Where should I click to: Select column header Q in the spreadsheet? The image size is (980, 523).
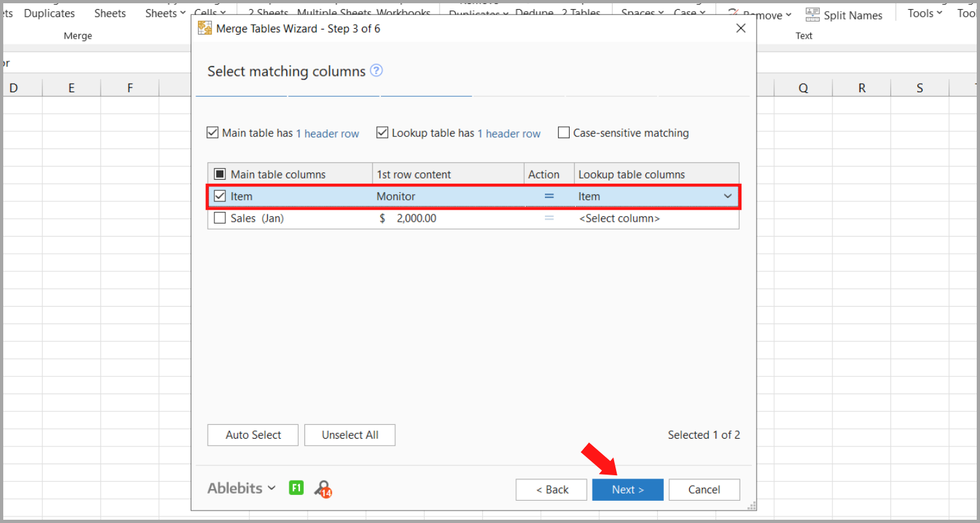(803, 88)
